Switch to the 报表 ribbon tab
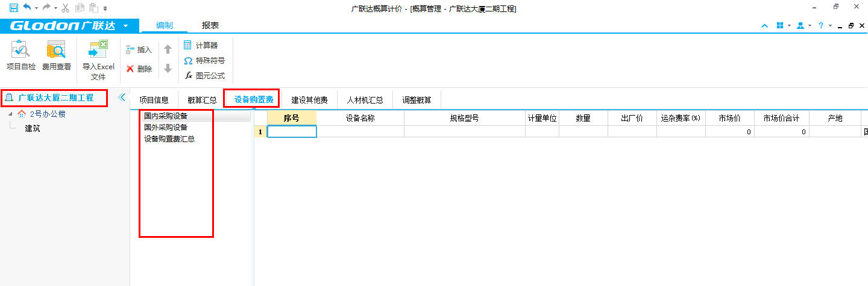 (x=210, y=25)
